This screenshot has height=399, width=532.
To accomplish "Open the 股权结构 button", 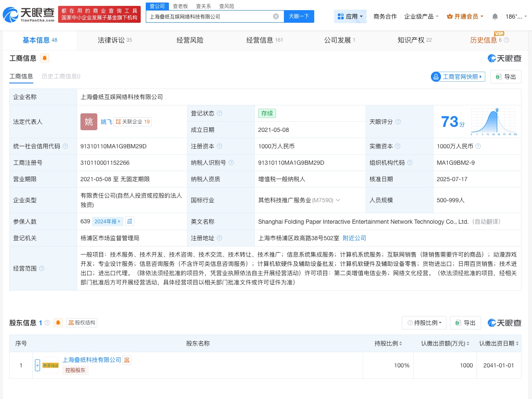I will point(82,323).
